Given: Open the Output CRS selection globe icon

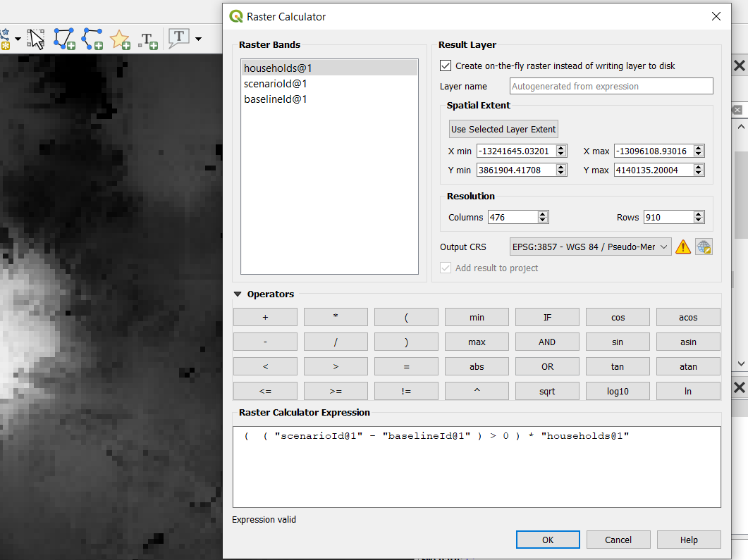Looking at the screenshot, I should tap(704, 247).
